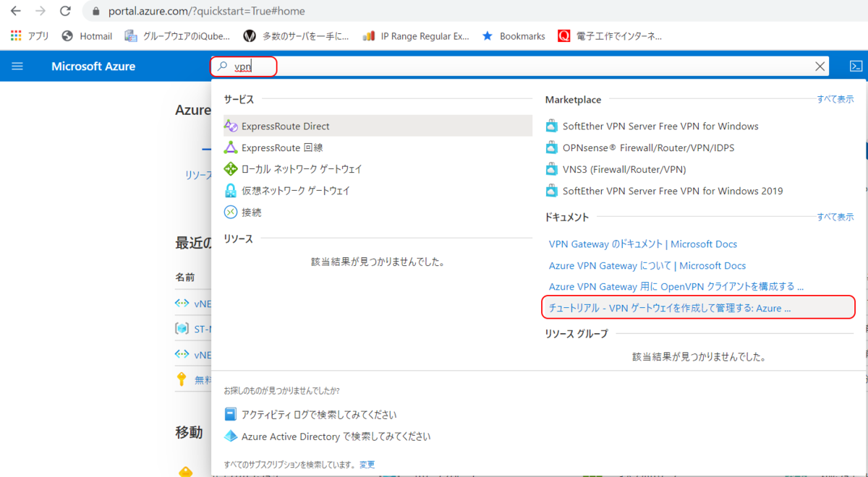Open ローカル ネットワーク ゲートウェイ service
The width and height of the screenshot is (868, 477).
(378, 169)
